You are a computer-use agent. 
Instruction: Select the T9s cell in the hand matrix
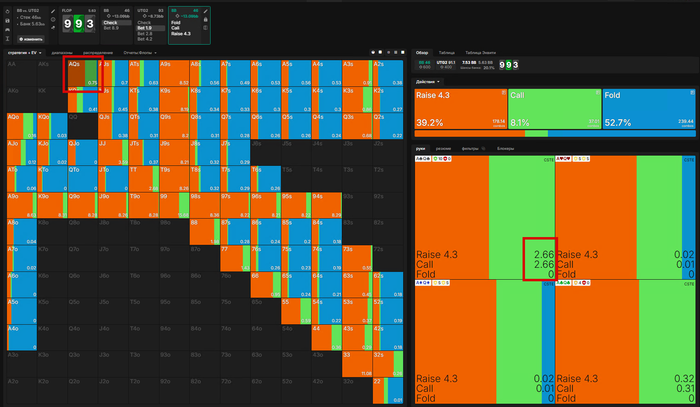coord(174,179)
